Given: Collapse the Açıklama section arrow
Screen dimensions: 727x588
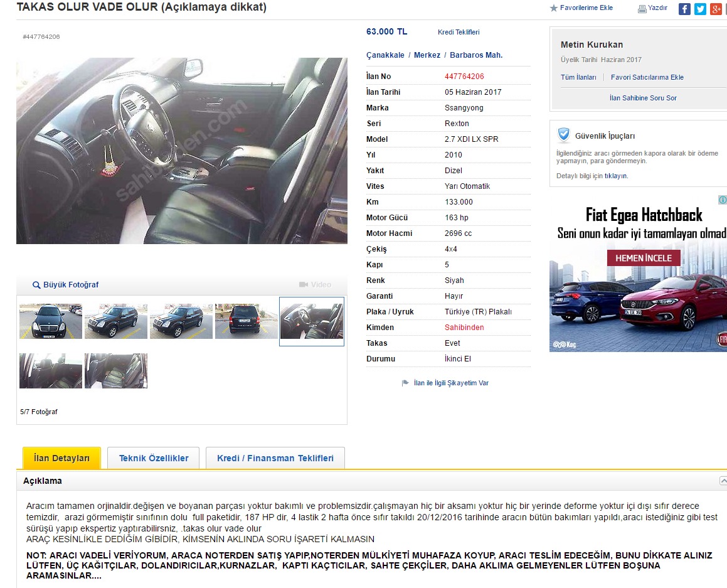Looking at the screenshot, I should click(x=723, y=481).
